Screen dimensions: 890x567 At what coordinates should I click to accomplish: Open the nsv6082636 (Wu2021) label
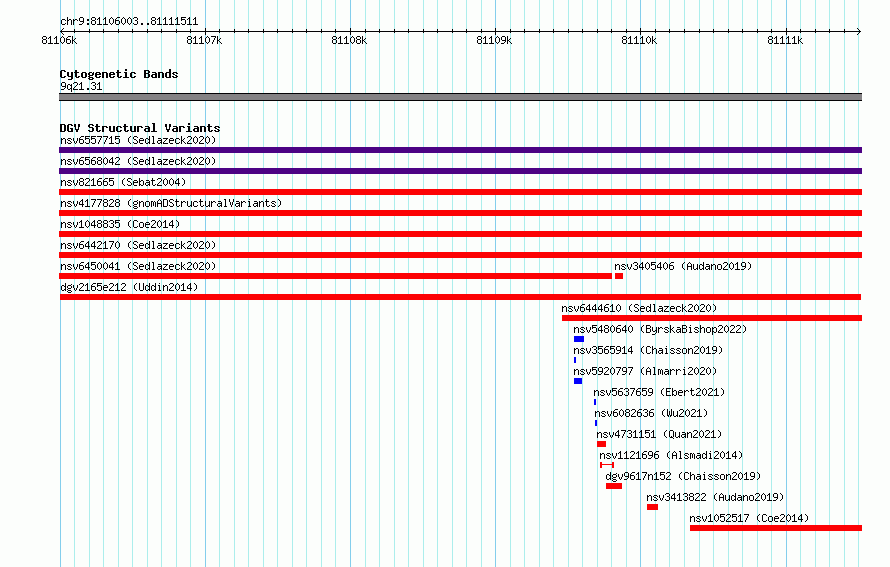[651, 413]
